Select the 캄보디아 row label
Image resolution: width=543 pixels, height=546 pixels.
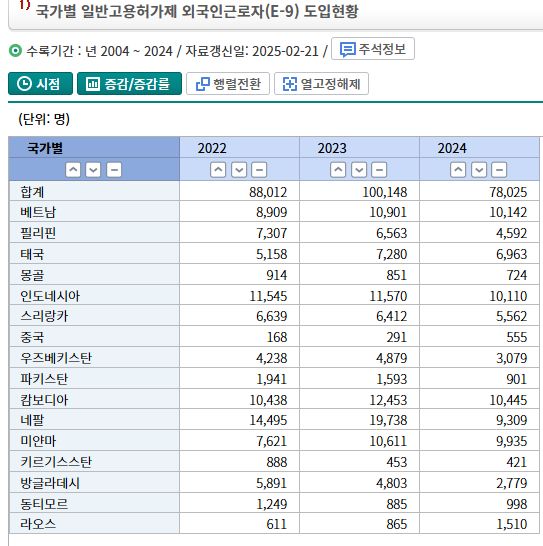click(x=44, y=399)
